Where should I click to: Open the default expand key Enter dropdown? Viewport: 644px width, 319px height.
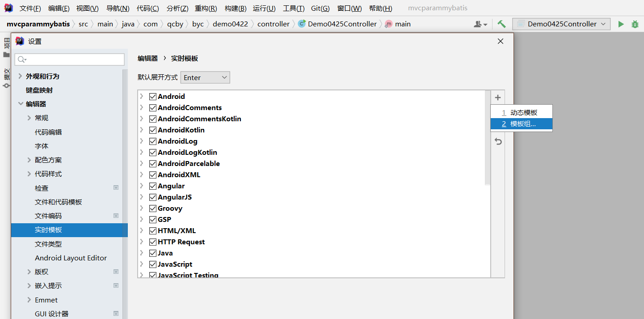pyautogui.click(x=205, y=77)
